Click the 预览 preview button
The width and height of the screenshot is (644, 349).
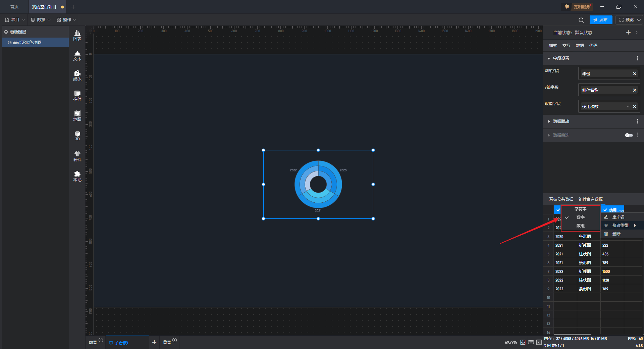point(626,20)
